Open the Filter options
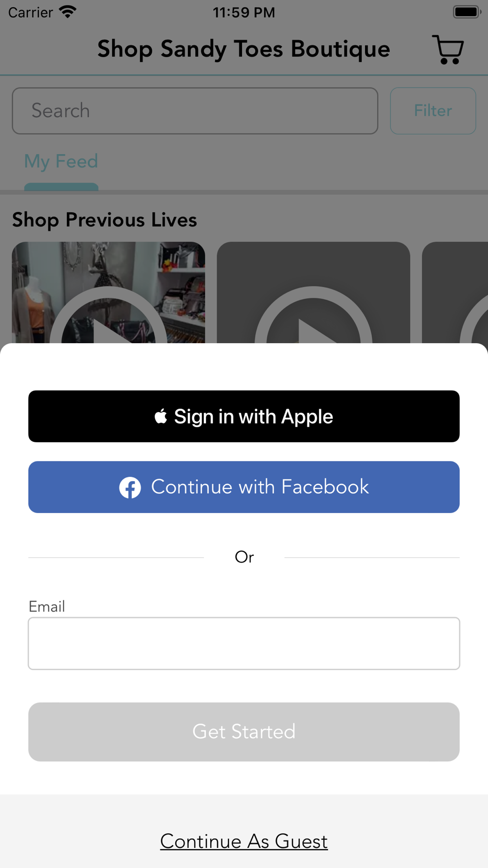The image size is (488, 868). [x=433, y=111]
